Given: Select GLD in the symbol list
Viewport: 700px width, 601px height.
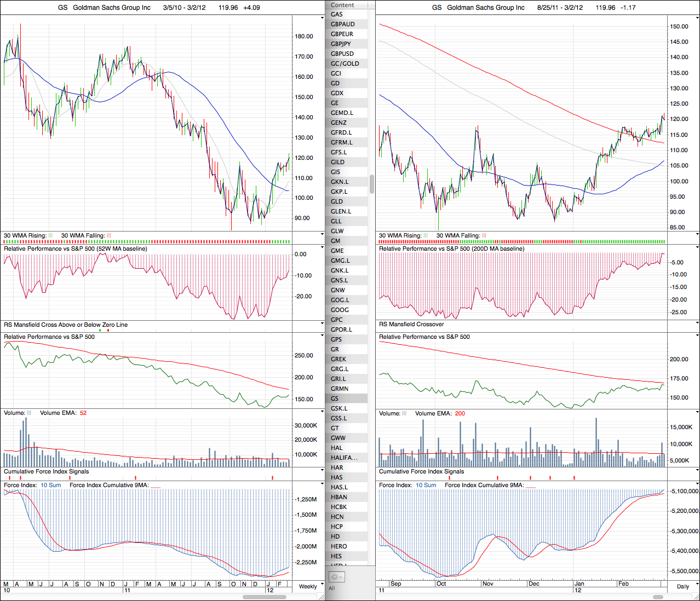Looking at the screenshot, I should [336, 201].
